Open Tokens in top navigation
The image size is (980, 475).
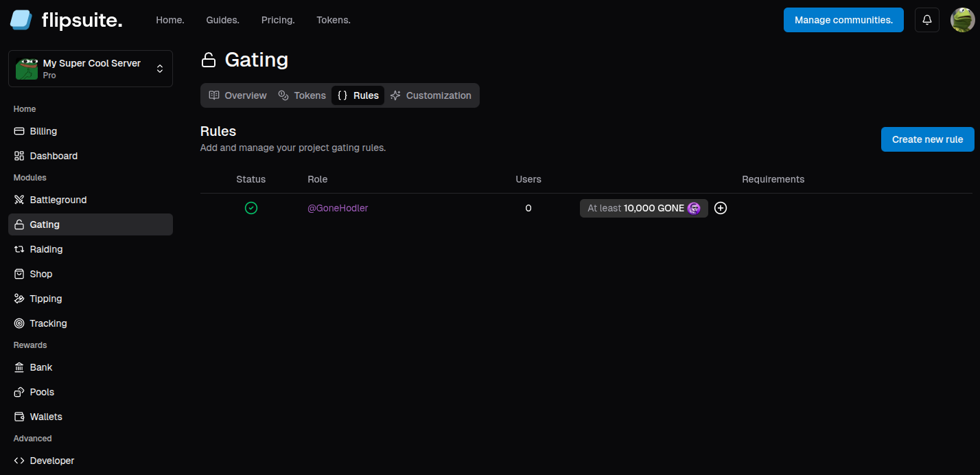click(x=334, y=20)
